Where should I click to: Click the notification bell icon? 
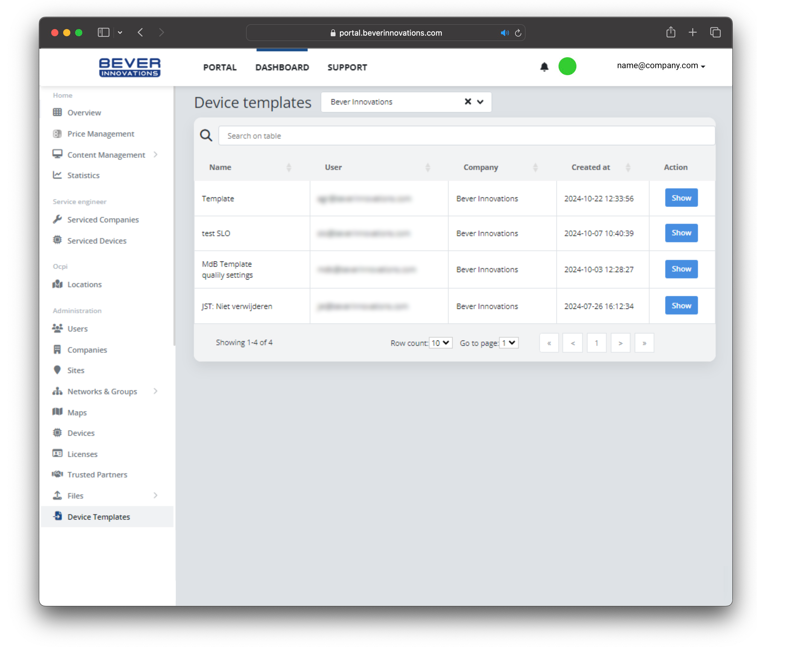(544, 67)
